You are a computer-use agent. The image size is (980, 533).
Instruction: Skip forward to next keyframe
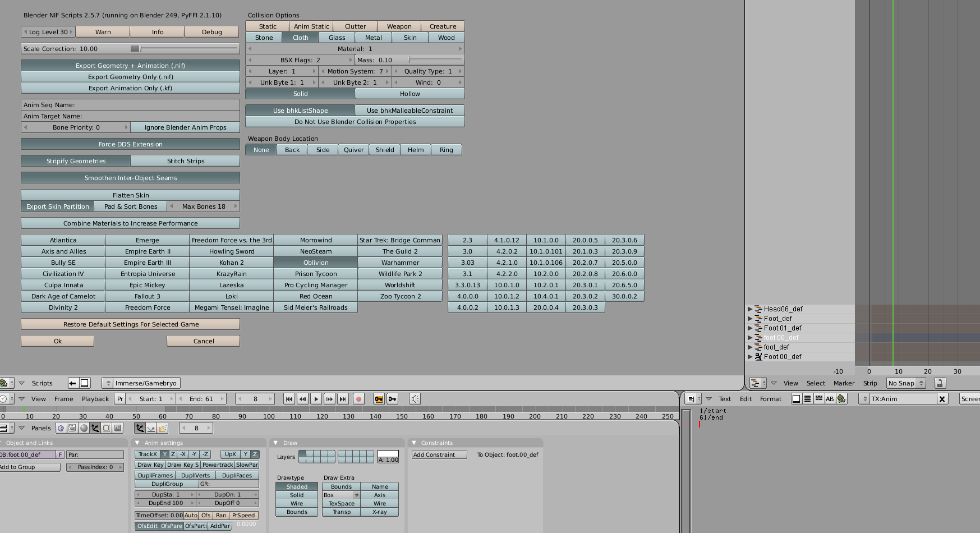coord(329,399)
